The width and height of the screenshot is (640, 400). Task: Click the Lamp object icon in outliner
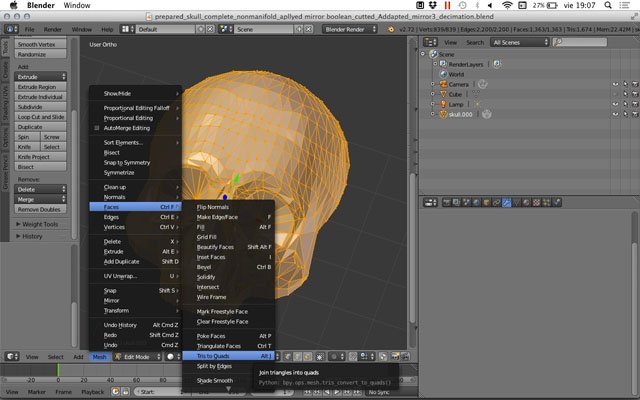(443, 104)
